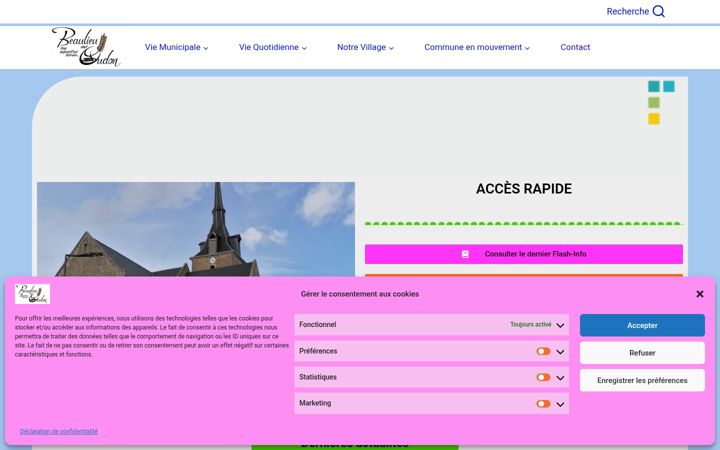The image size is (720, 450).
Task: Open the Commune en mouvement dropdown menu
Action: [x=477, y=47]
